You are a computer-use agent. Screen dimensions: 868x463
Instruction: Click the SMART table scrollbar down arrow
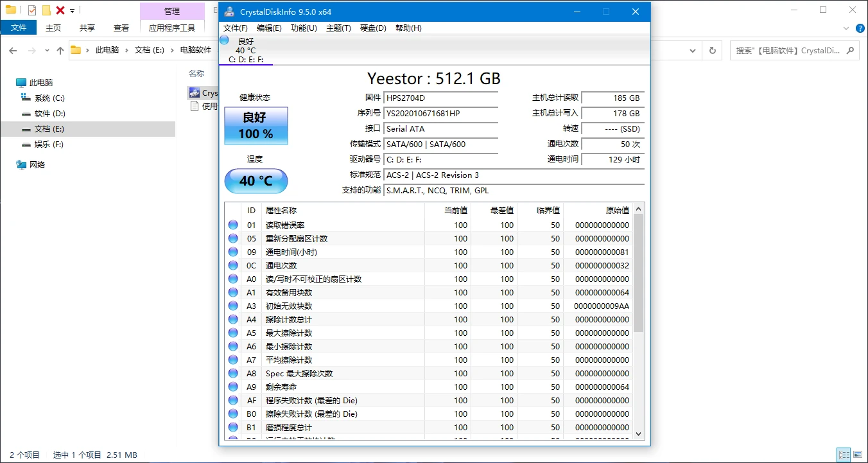pyautogui.click(x=638, y=434)
